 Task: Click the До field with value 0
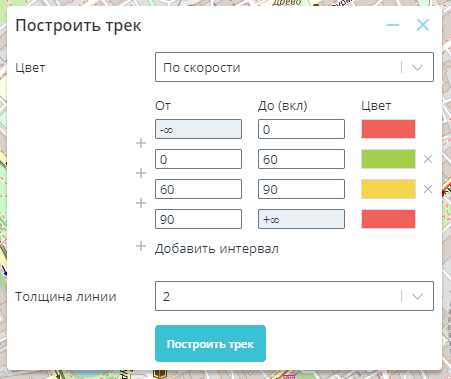tap(301, 129)
